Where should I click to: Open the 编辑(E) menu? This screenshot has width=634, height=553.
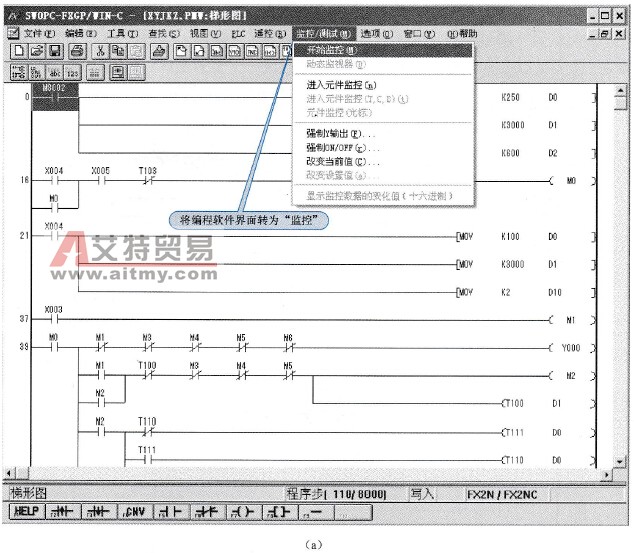pyautogui.click(x=81, y=34)
